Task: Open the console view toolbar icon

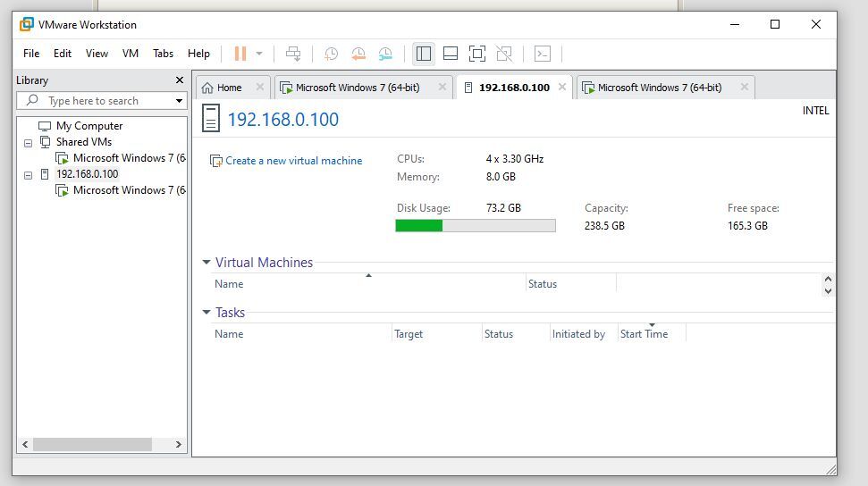Action: tap(543, 54)
